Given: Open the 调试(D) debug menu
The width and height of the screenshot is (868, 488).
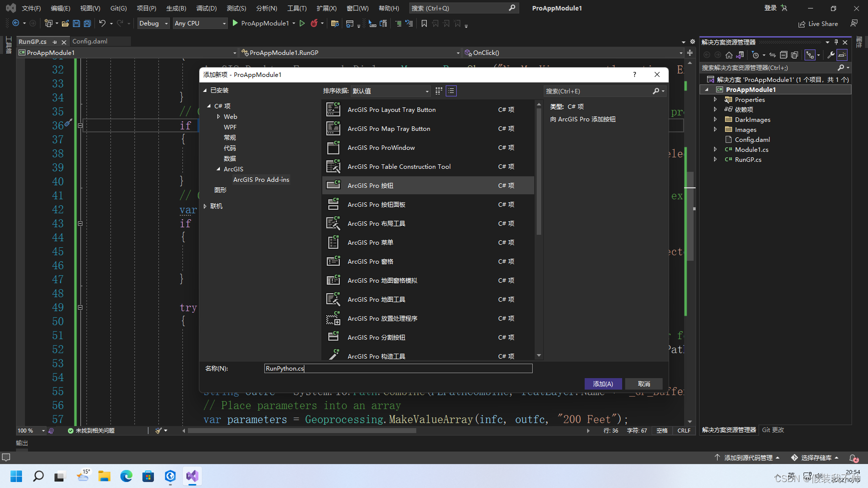Looking at the screenshot, I should coord(206,8).
